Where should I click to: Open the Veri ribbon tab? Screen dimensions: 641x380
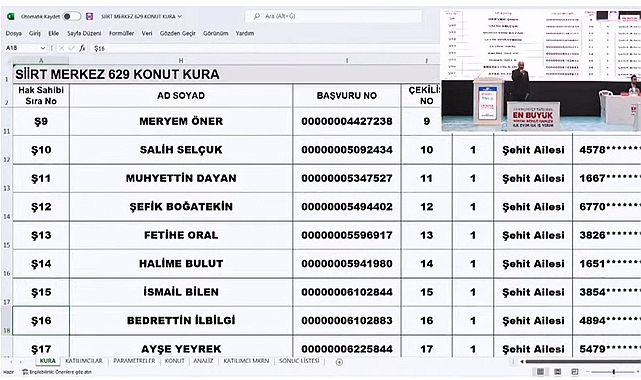[x=147, y=34]
